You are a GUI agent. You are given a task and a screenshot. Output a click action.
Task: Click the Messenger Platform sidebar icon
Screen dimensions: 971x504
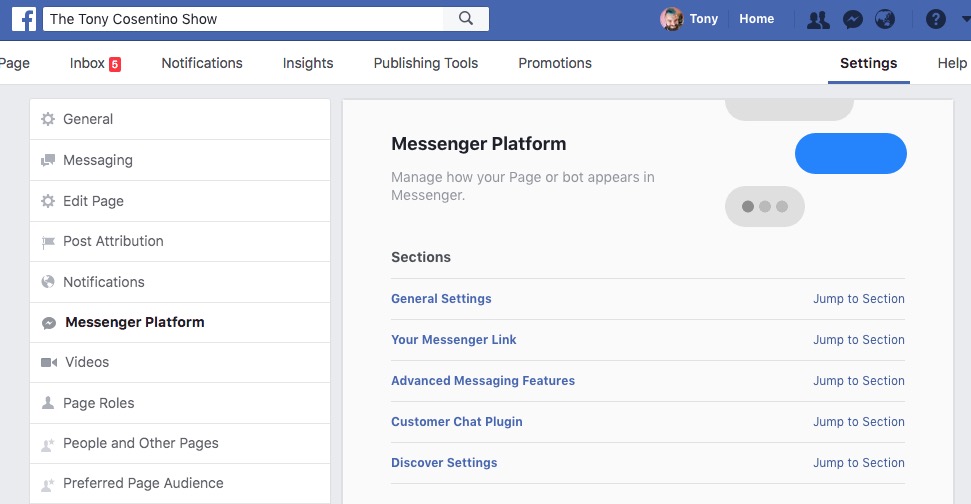click(x=49, y=323)
